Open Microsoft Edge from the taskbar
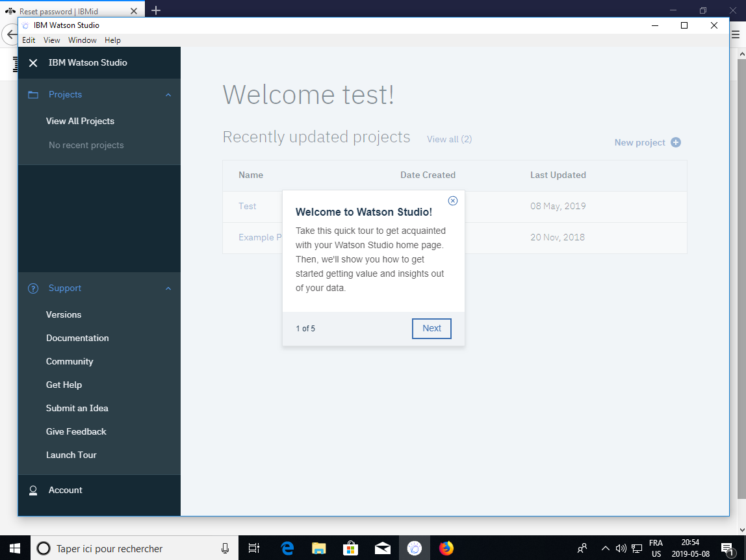The image size is (746, 560). click(x=287, y=548)
